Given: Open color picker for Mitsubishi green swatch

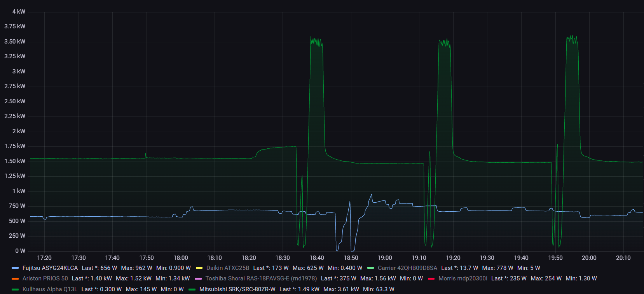Looking at the screenshot, I should coord(192,289).
